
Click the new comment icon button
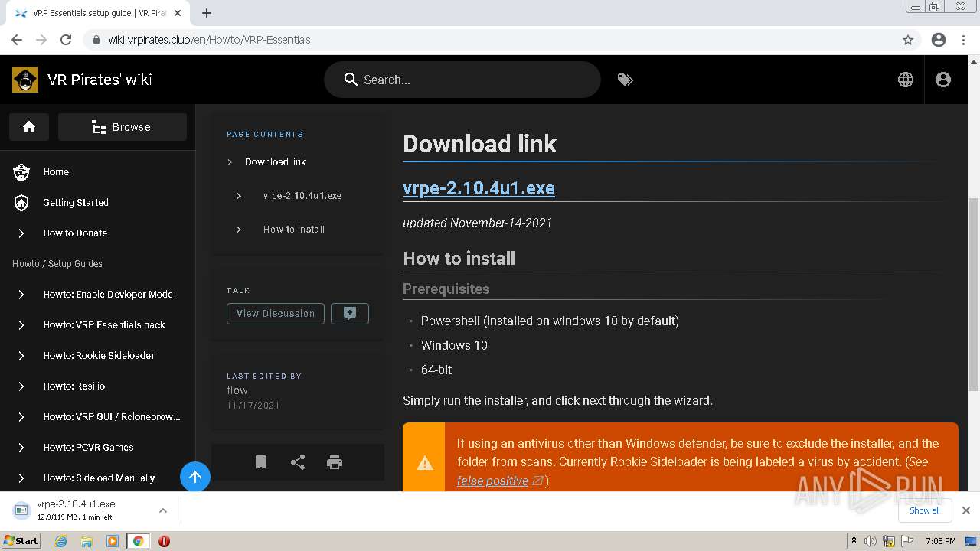point(350,313)
